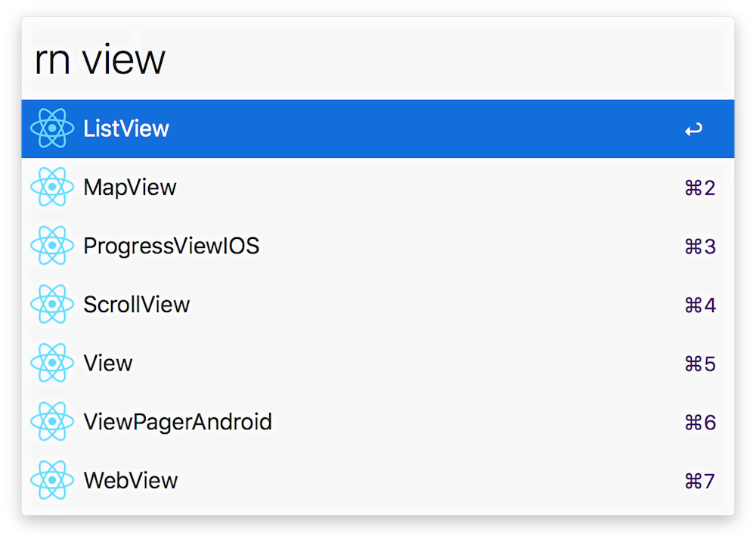Click the React icon next to ProgressViewIOS
The height and width of the screenshot is (542, 756).
tap(52, 246)
